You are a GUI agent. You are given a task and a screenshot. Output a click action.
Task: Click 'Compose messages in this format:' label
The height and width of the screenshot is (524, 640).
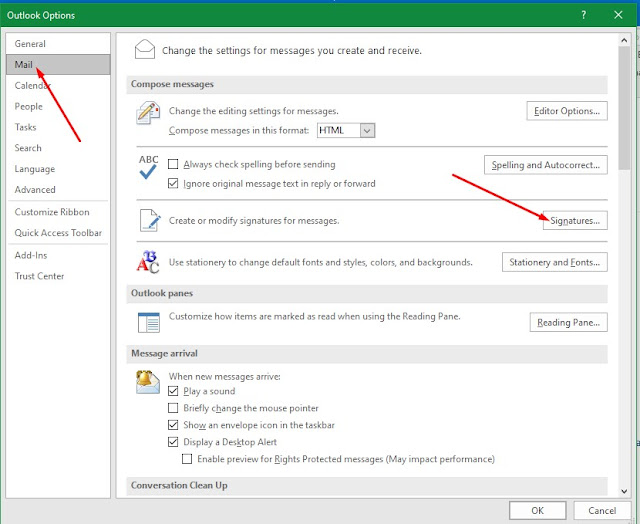[239, 131]
